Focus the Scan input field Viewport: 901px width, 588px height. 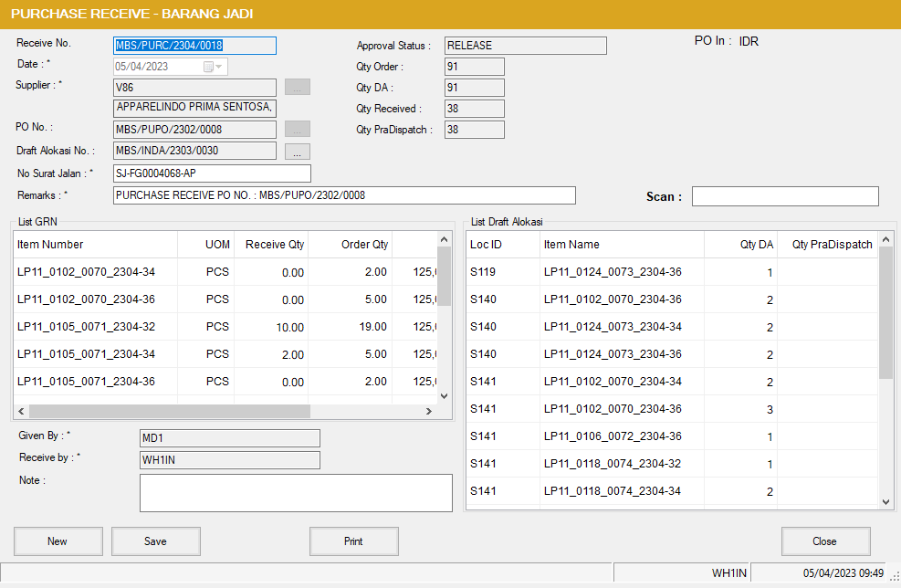[x=784, y=196]
